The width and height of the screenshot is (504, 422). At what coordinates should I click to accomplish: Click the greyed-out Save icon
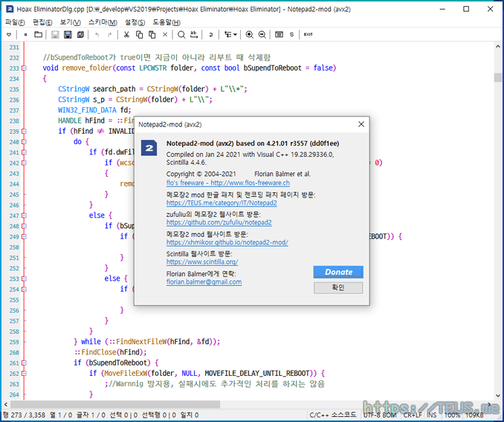click(55, 34)
